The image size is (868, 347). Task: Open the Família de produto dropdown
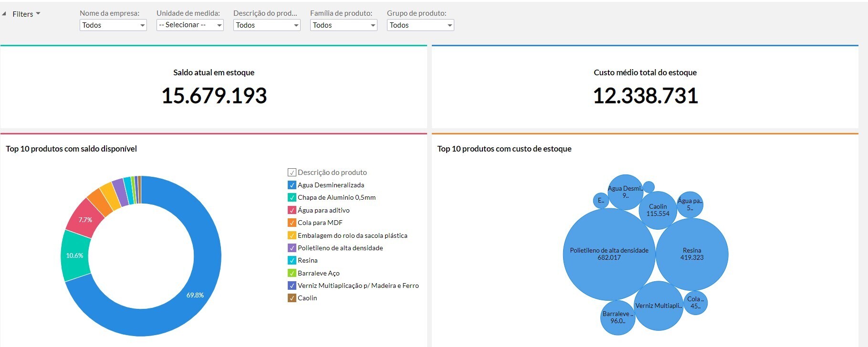pyautogui.click(x=344, y=25)
